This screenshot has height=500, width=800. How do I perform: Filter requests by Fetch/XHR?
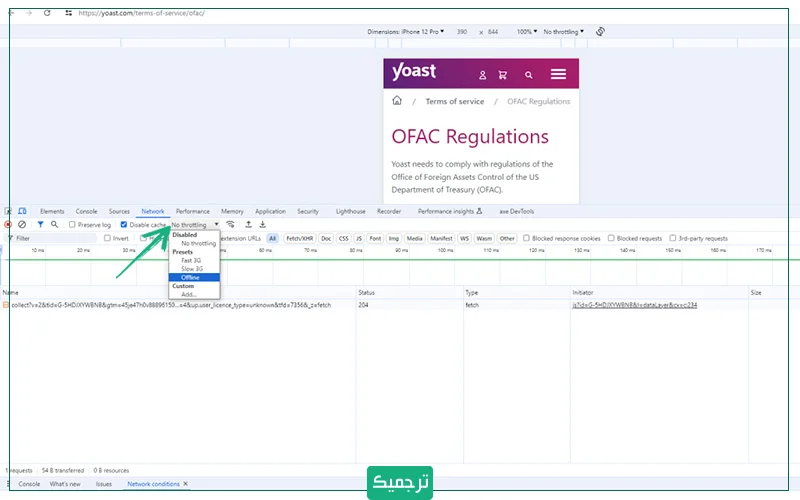coord(299,238)
